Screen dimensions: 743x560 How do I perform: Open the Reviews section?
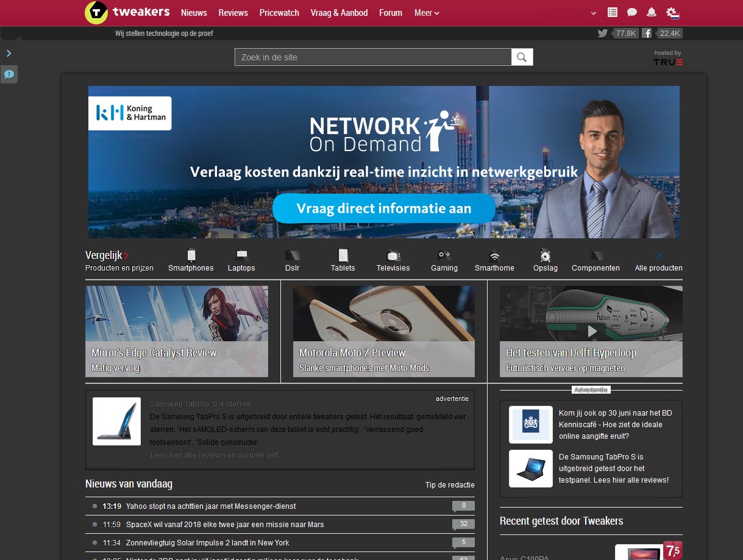click(x=233, y=12)
